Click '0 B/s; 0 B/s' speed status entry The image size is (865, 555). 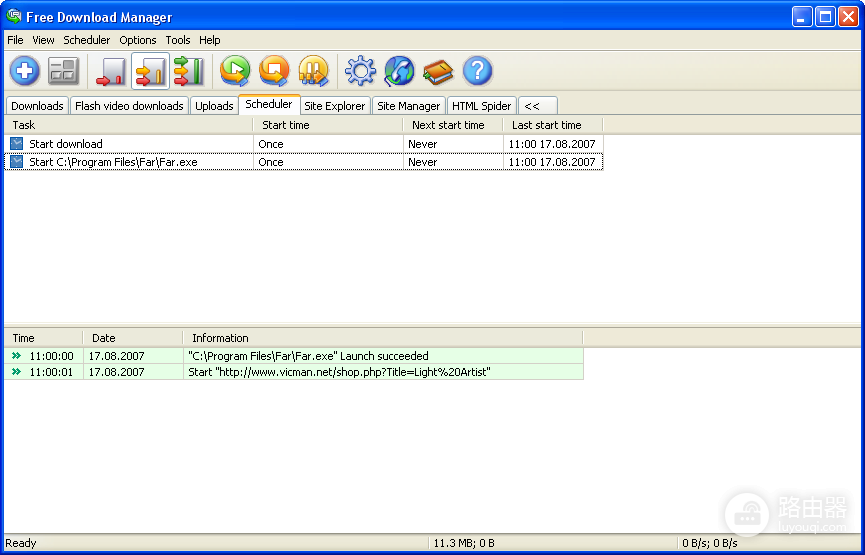pyautogui.click(x=710, y=543)
